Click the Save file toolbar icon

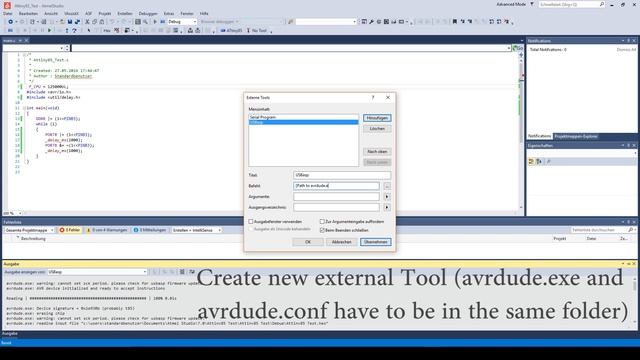pyautogui.click(x=69, y=22)
